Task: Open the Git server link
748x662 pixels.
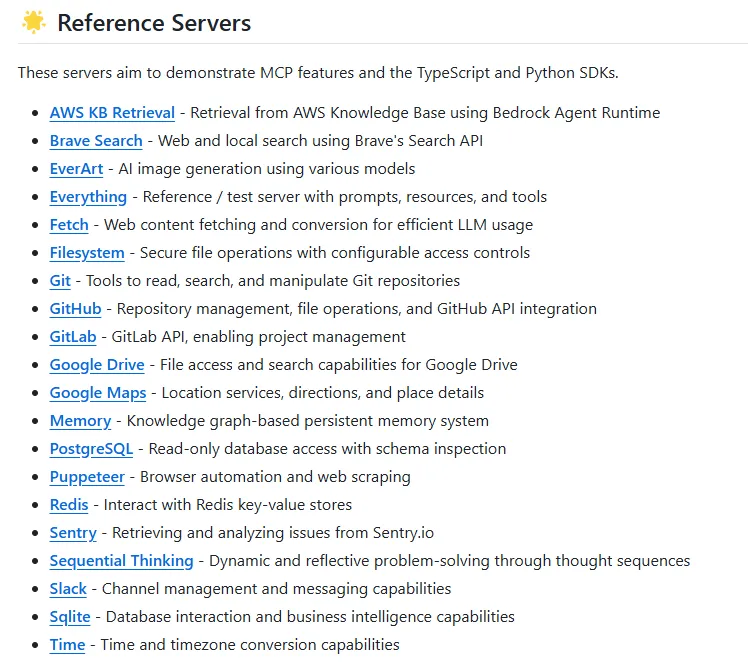Action: [60, 281]
